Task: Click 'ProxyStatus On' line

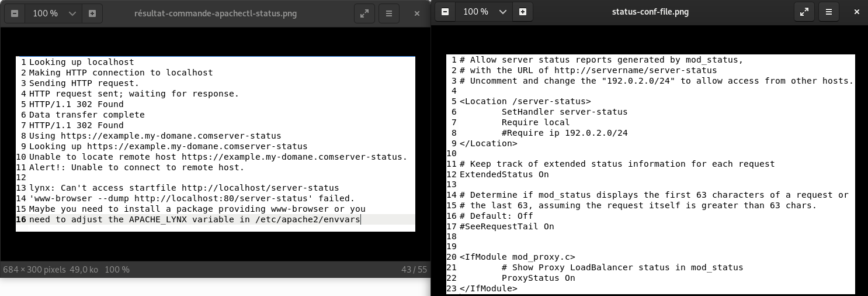Action: tap(538, 278)
